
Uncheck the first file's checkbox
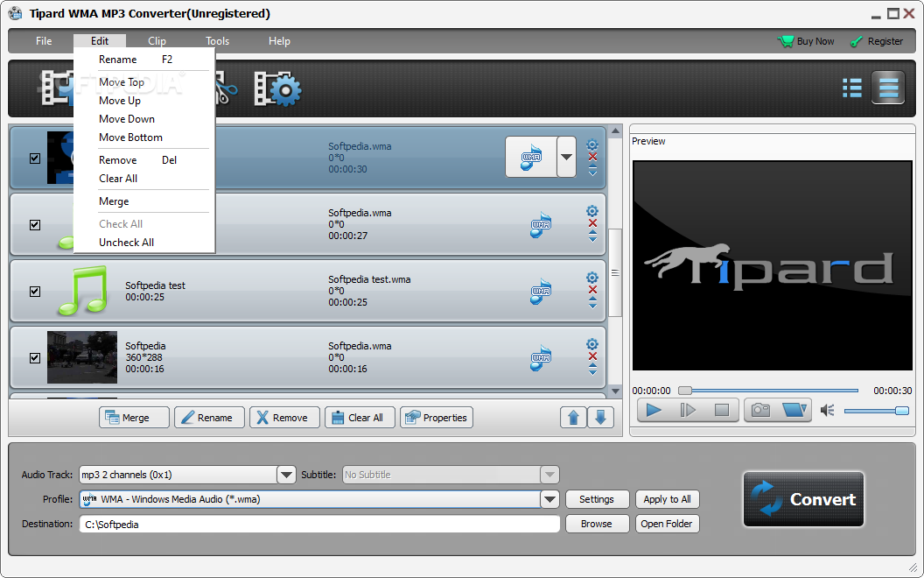(35, 158)
